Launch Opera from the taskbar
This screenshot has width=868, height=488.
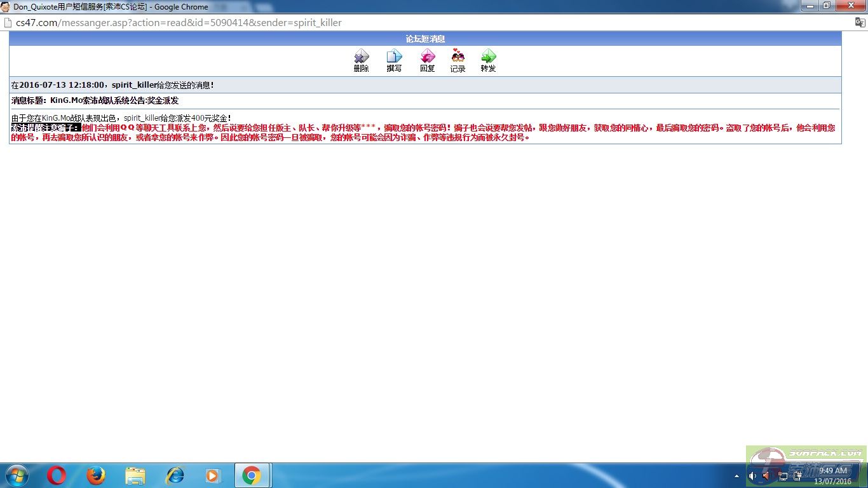[x=56, y=475]
